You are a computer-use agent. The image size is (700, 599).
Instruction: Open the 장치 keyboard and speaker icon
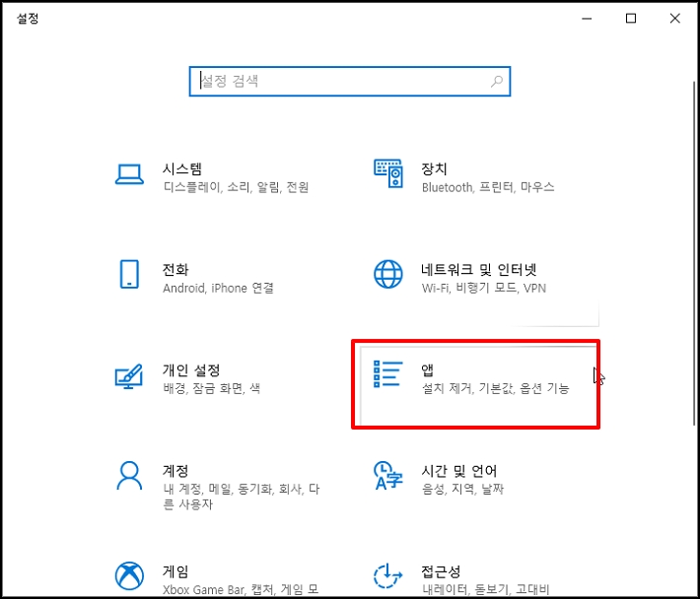pos(388,173)
